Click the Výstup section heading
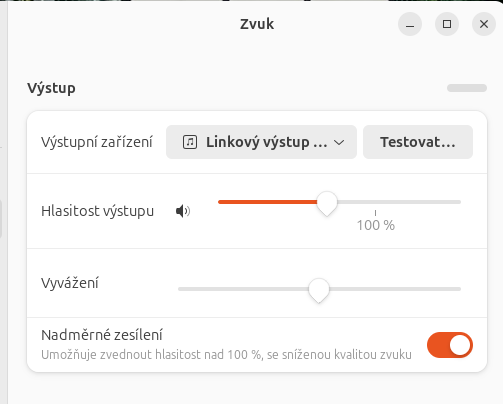Image resolution: width=503 pixels, height=404 pixels. tap(51, 88)
